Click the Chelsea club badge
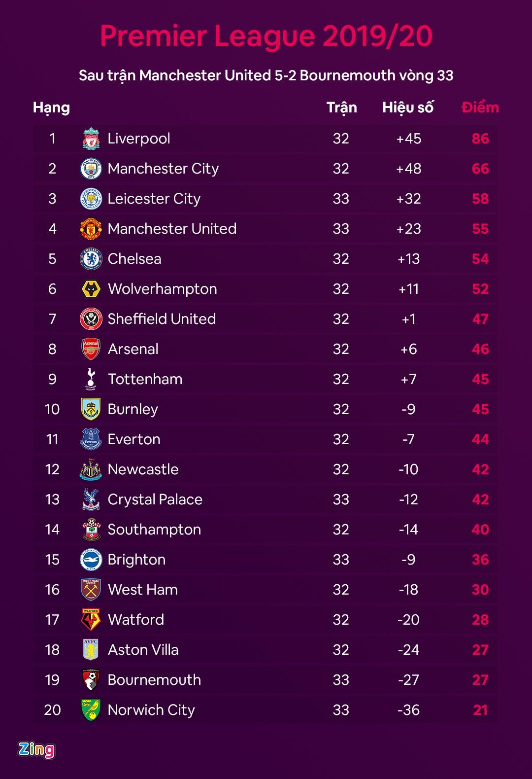 (91, 259)
